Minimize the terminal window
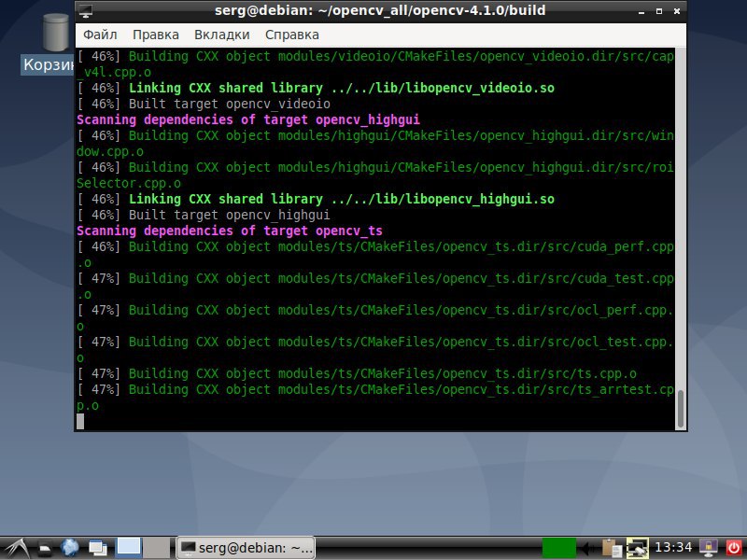The image size is (747, 560). [x=641, y=11]
